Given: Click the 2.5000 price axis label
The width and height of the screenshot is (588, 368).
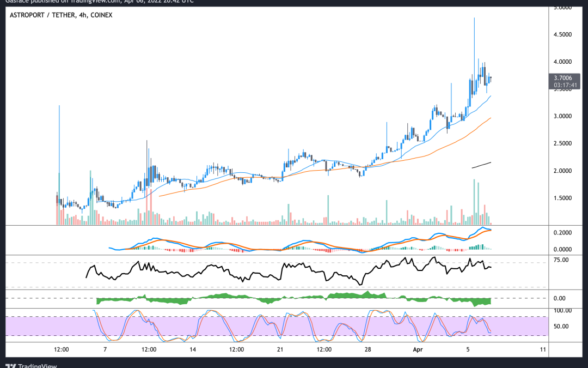Looking at the screenshot, I should tap(562, 143).
